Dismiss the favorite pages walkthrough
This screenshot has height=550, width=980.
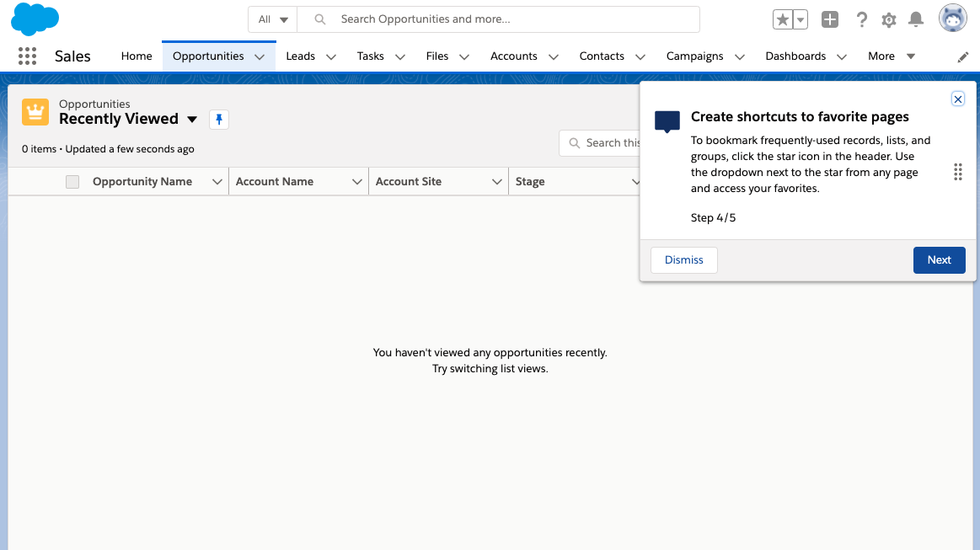tap(683, 259)
